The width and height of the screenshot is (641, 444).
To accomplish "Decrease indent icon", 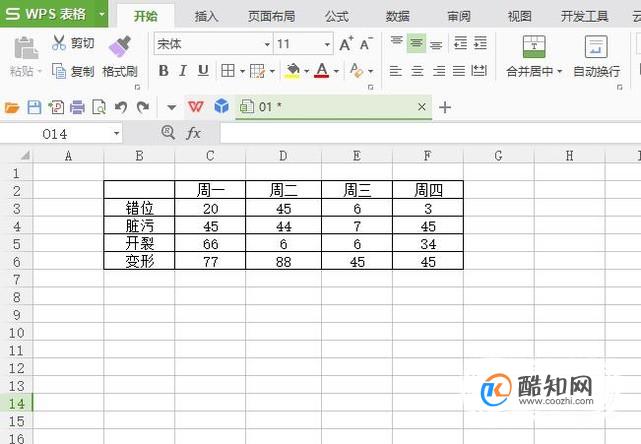I will coord(460,43).
